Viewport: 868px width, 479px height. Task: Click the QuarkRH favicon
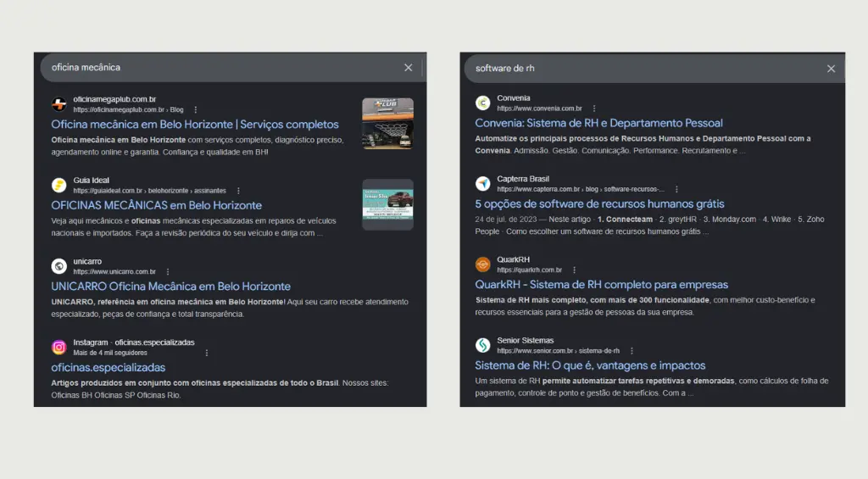pos(482,265)
